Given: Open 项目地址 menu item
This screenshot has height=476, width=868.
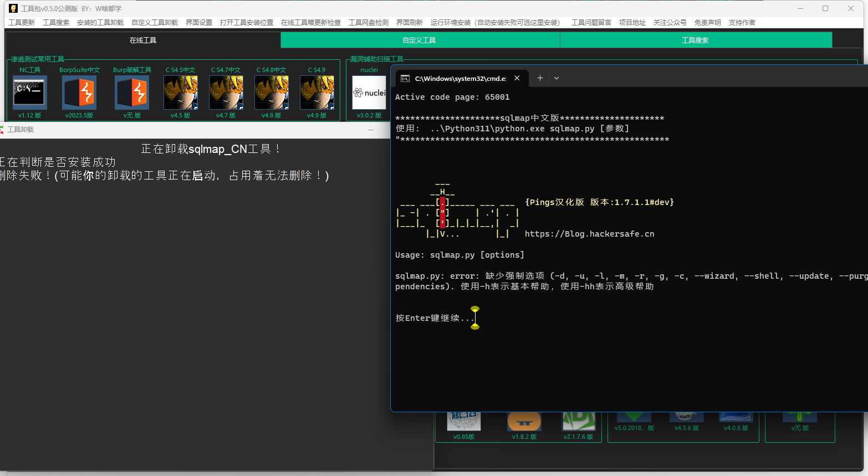Looking at the screenshot, I should [x=632, y=23].
